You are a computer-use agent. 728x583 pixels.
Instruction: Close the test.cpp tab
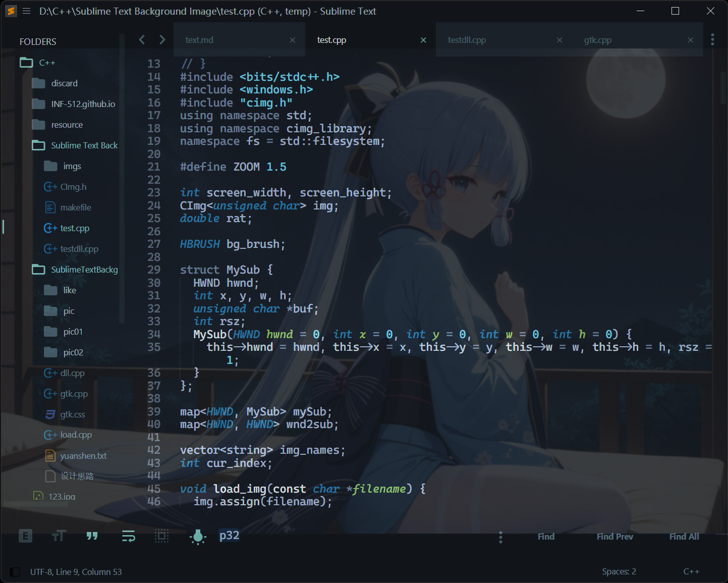tap(423, 40)
